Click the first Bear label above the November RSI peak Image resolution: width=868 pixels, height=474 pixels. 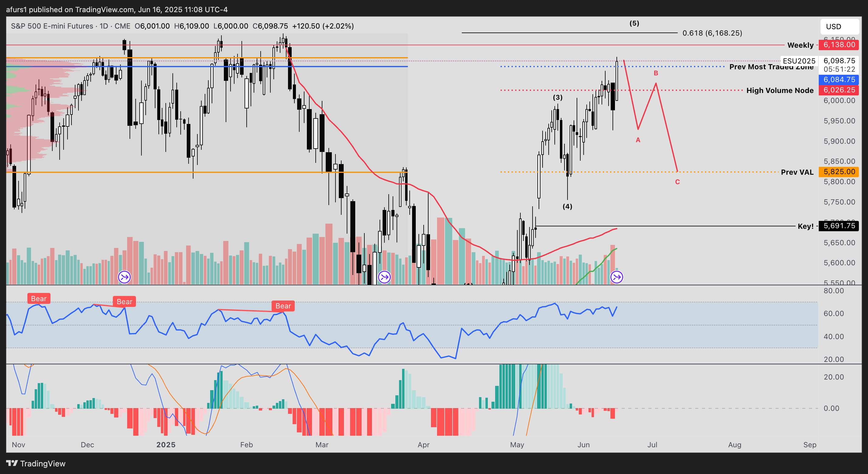click(39, 299)
